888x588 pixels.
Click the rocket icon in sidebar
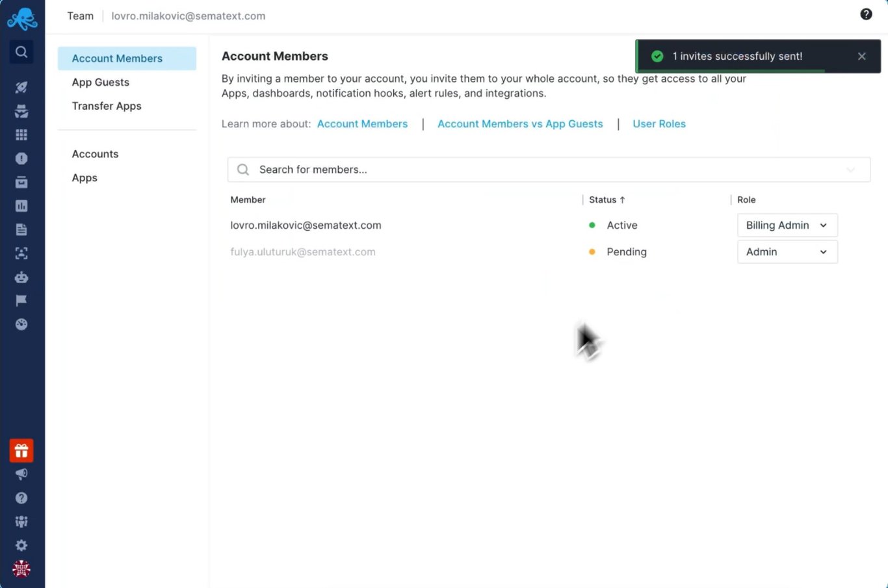pyautogui.click(x=21, y=87)
